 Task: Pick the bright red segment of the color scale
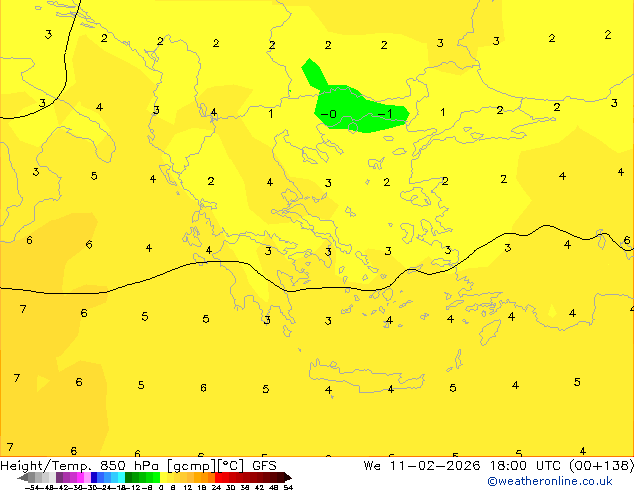coord(218,477)
